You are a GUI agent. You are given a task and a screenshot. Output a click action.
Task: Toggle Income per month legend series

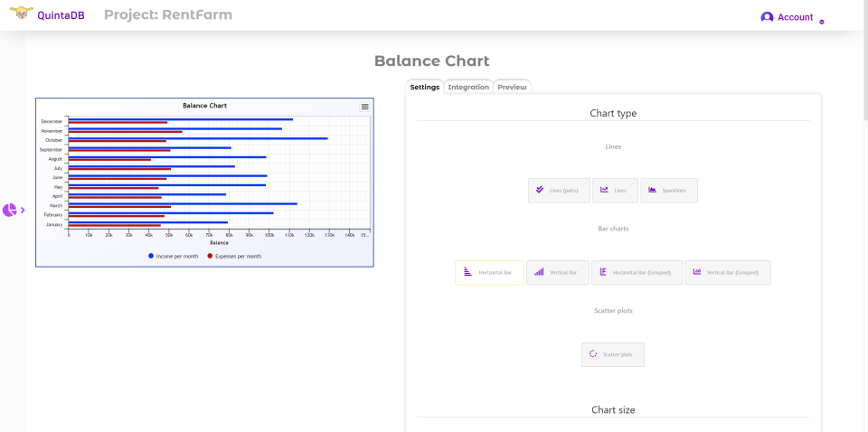(174, 257)
